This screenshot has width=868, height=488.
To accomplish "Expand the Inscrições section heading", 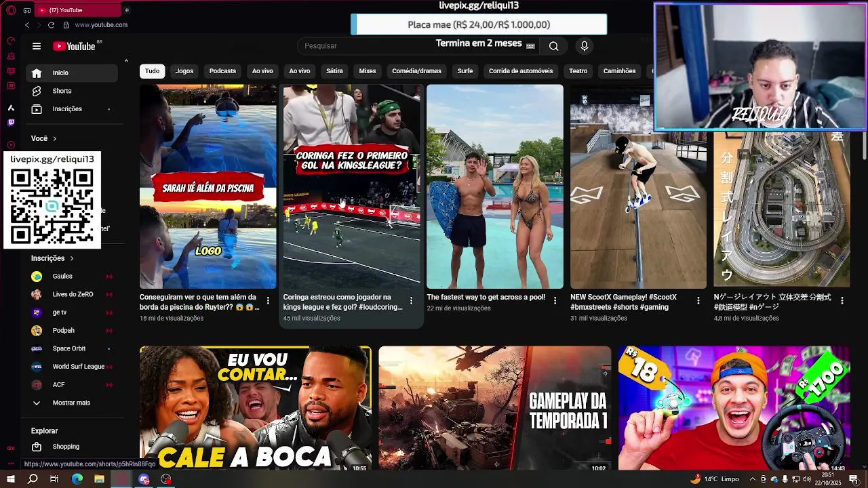I will (x=52, y=258).
